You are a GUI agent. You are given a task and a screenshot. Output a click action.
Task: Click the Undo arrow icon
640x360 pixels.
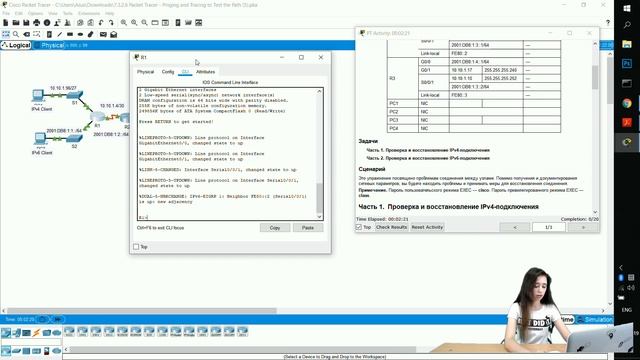[101, 23]
